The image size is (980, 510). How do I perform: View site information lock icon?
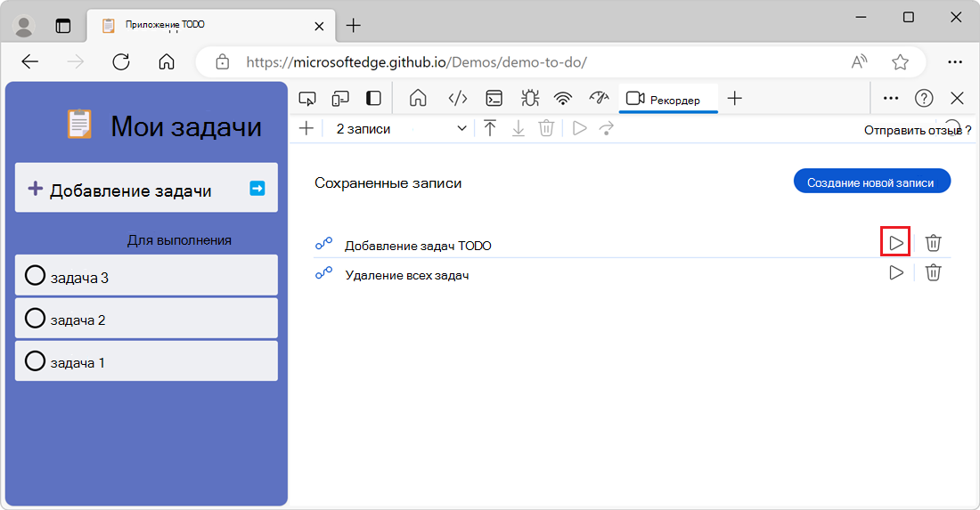222,61
